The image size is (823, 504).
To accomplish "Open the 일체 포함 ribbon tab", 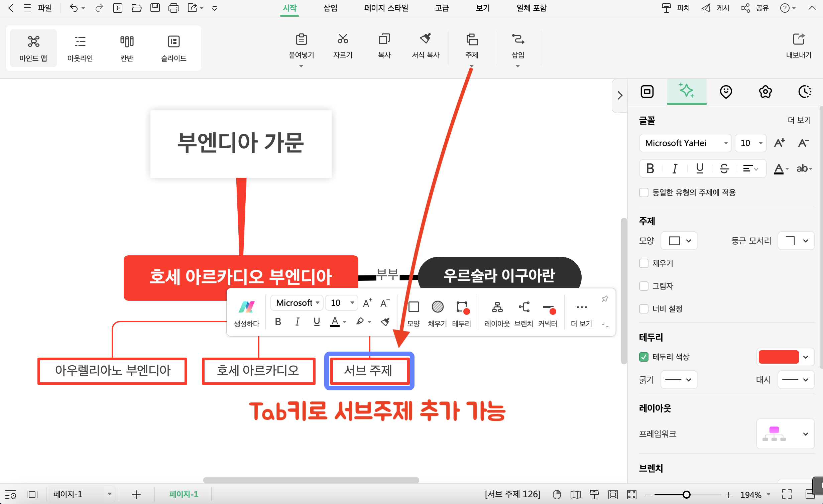I will (x=532, y=8).
